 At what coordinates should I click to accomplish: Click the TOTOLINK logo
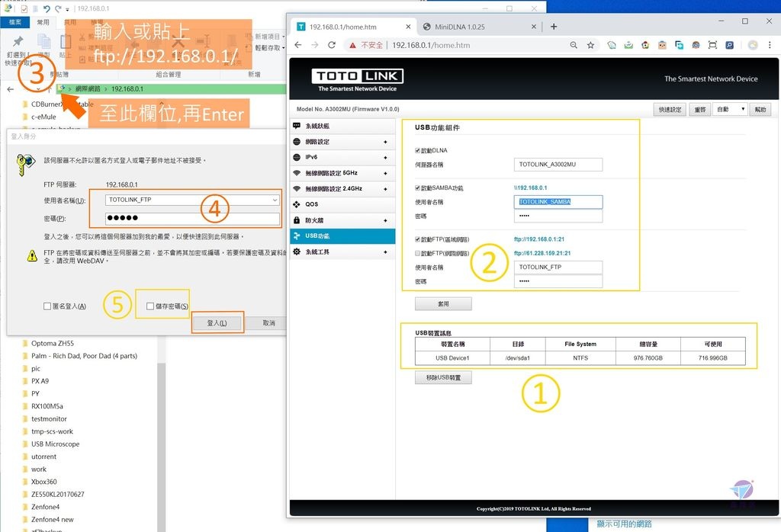357,79
